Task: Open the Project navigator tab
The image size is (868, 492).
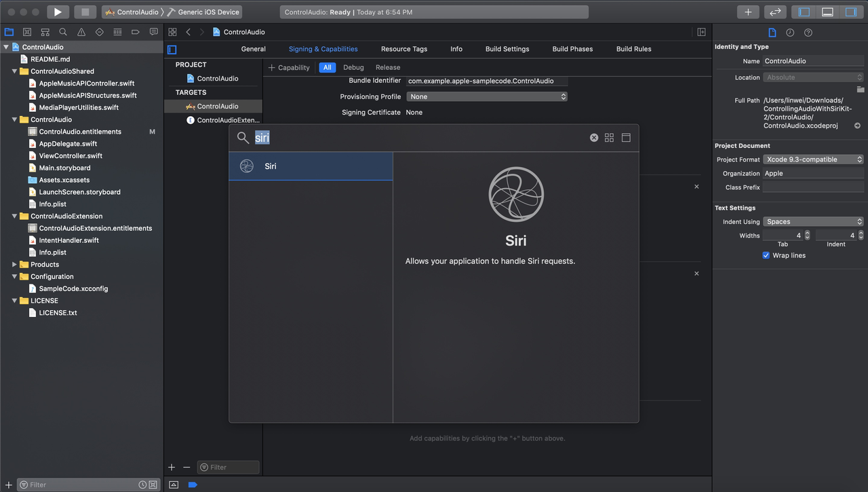Action: (x=9, y=32)
